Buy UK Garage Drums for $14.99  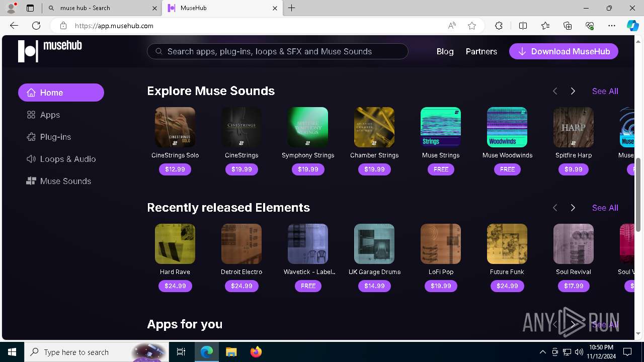coord(374,286)
